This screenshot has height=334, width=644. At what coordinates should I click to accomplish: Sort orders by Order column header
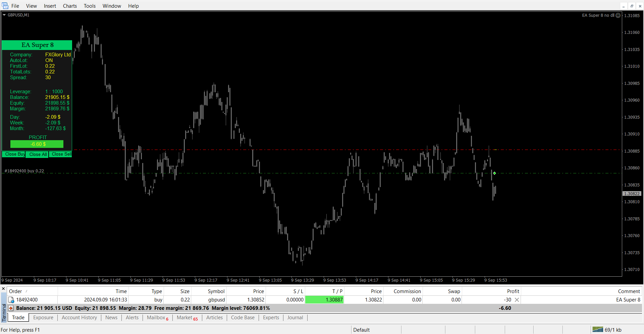point(15,291)
